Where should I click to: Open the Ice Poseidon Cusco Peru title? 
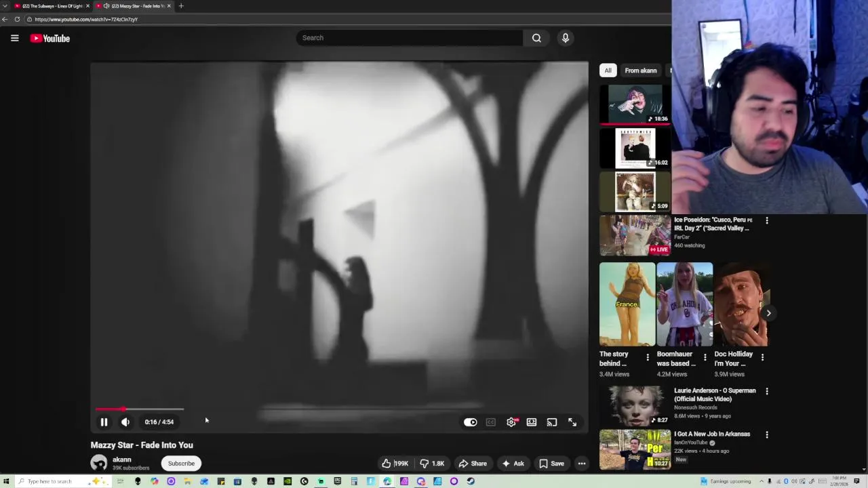(x=713, y=224)
